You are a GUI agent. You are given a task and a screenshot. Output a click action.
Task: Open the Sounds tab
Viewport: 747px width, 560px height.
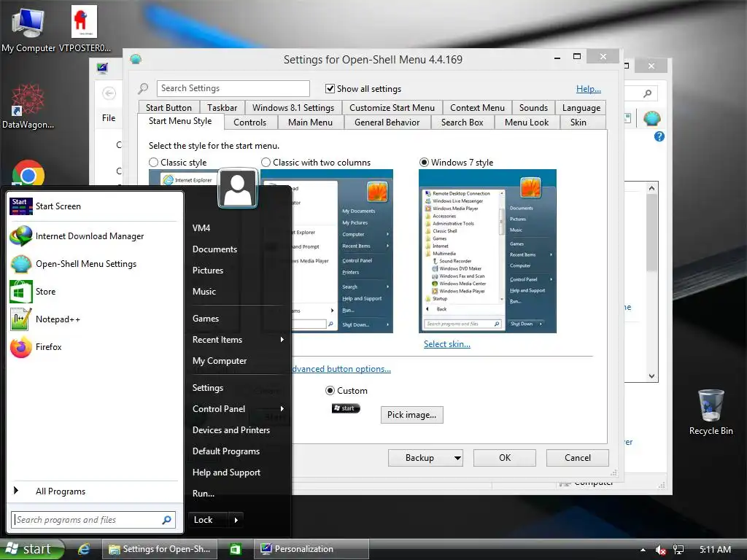(533, 108)
